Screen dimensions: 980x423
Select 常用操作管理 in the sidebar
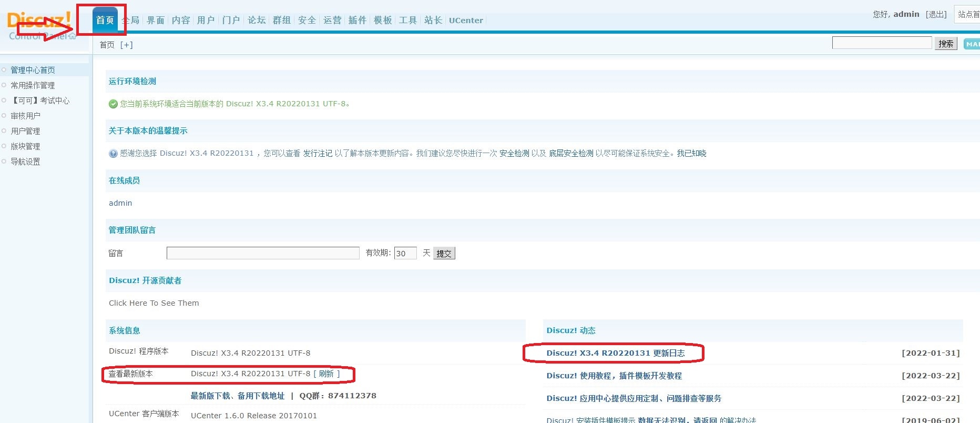[x=33, y=85]
